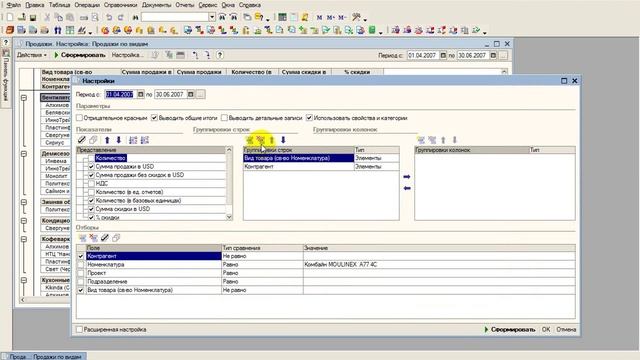This screenshot has width=640, height=360.
Task: Enable Отрицательное красным checkbox
Action: 80,118
